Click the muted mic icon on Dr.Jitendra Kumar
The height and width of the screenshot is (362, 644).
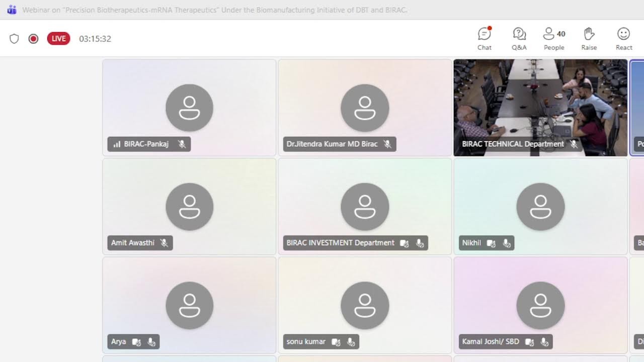click(x=387, y=144)
